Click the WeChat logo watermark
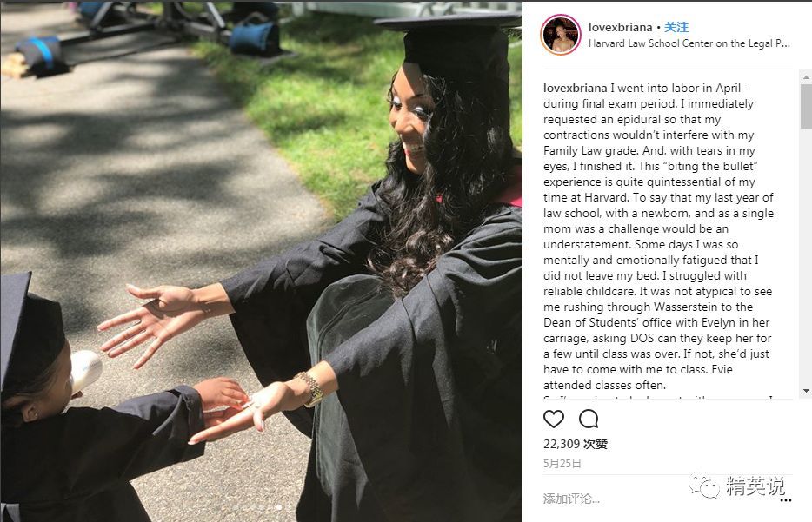 tap(704, 486)
